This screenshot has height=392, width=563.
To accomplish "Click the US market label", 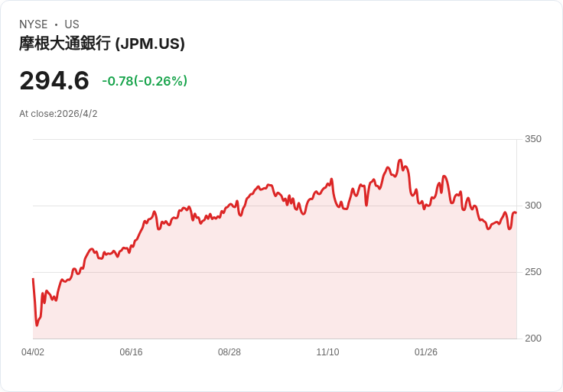I will point(72,24).
